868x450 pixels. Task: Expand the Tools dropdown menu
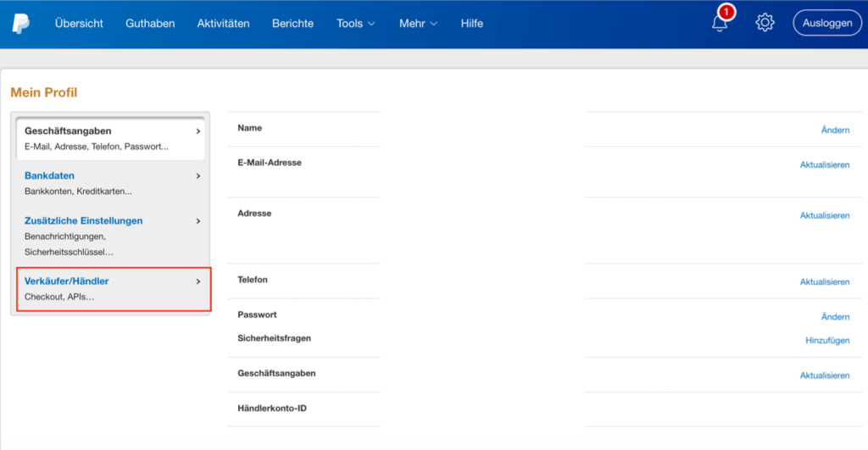[355, 23]
